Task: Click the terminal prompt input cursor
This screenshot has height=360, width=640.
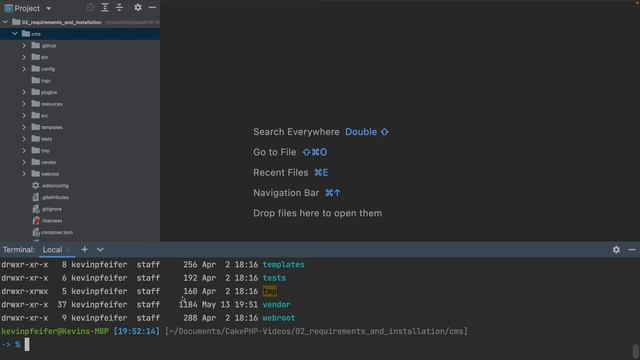Action: click(x=27, y=344)
